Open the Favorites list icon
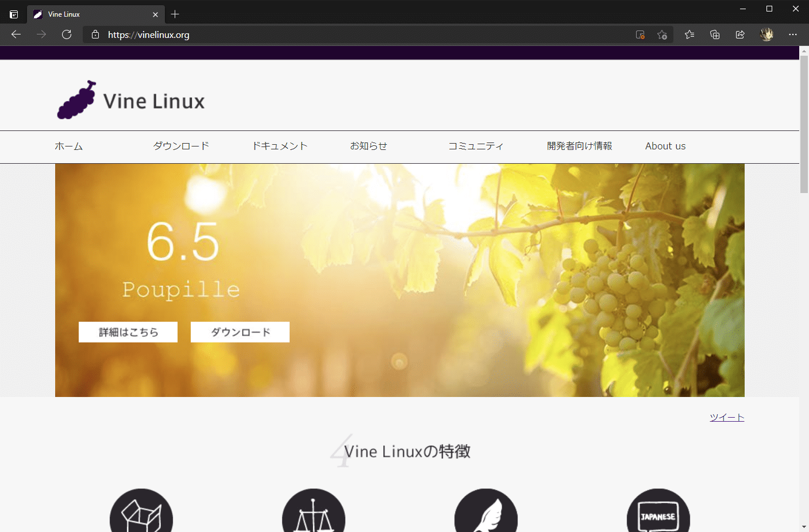The width and height of the screenshot is (809, 532). (689, 34)
